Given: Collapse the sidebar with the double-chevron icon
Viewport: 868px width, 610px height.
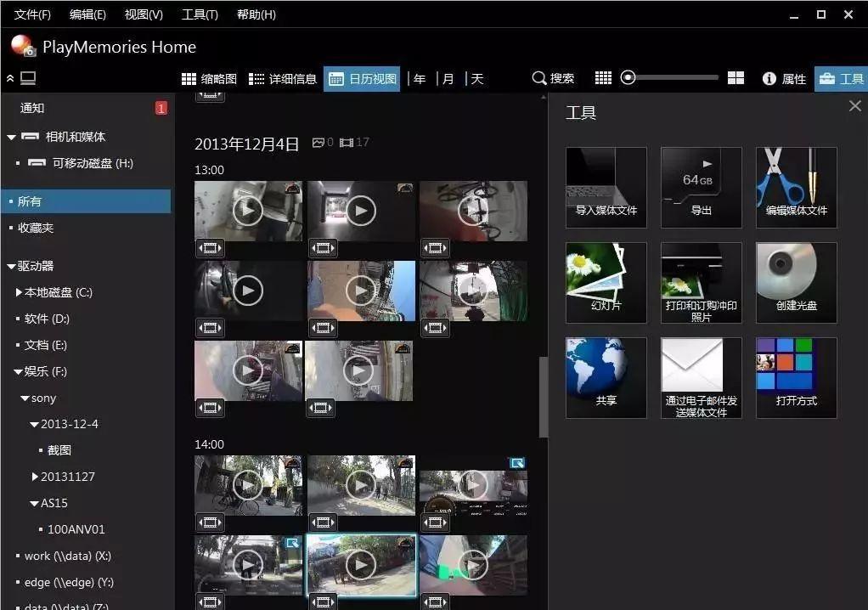Looking at the screenshot, I should tap(10, 79).
